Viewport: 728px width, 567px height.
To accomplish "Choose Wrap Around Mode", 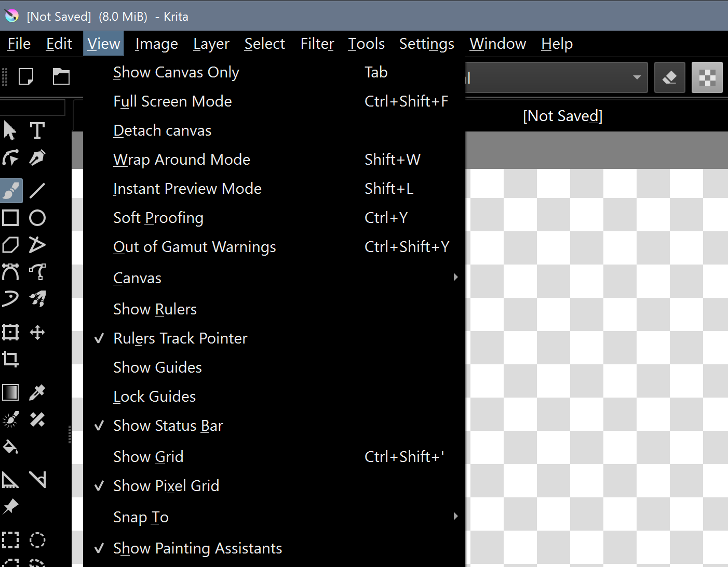I will point(181,160).
